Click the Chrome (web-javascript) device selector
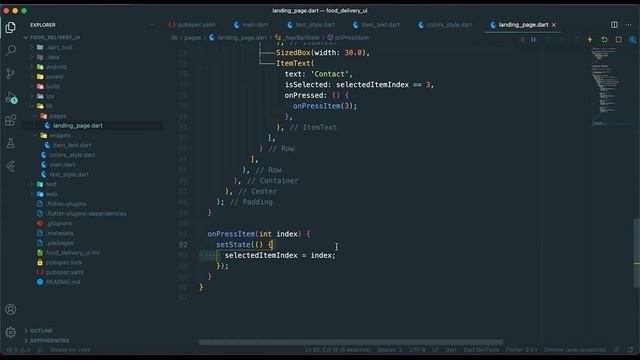640x360 pixels. pyautogui.click(x=575, y=350)
